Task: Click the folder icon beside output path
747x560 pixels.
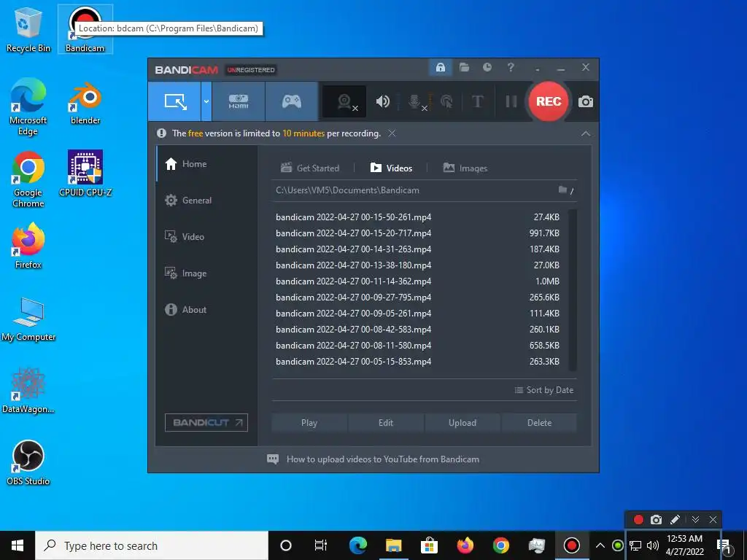Action: click(x=562, y=190)
